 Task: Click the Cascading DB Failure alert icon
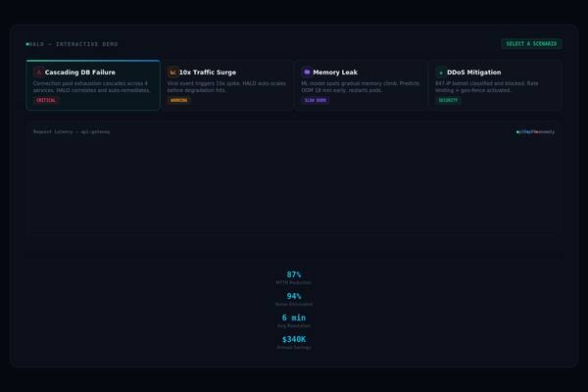pos(39,73)
